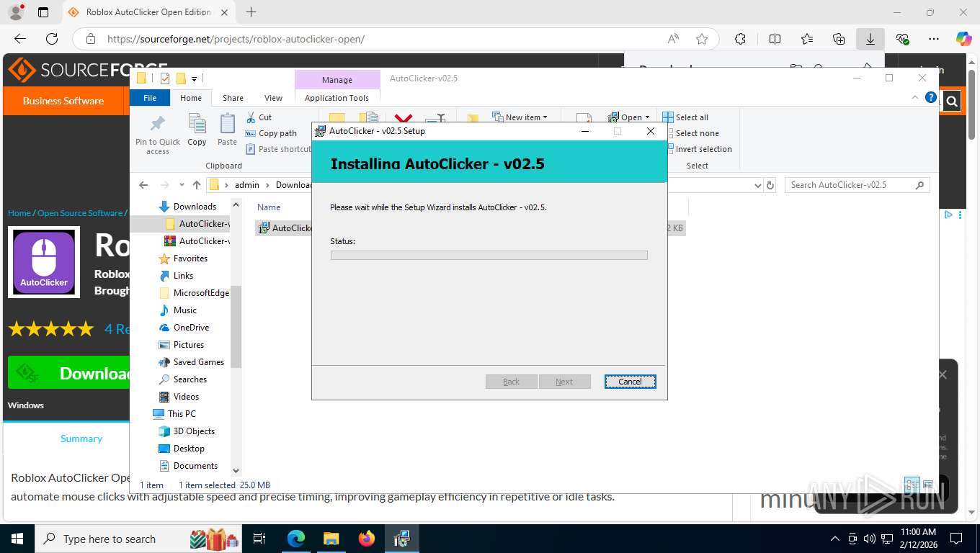The image size is (980, 553).
Task: Switch Explorer to details view icon
Action: [912, 485]
